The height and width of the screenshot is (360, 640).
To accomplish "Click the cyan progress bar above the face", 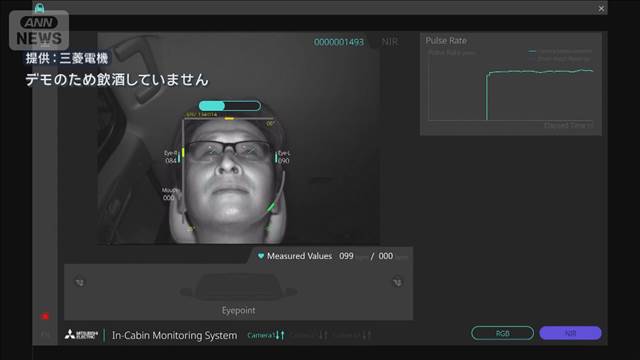I will pos(229,106).
